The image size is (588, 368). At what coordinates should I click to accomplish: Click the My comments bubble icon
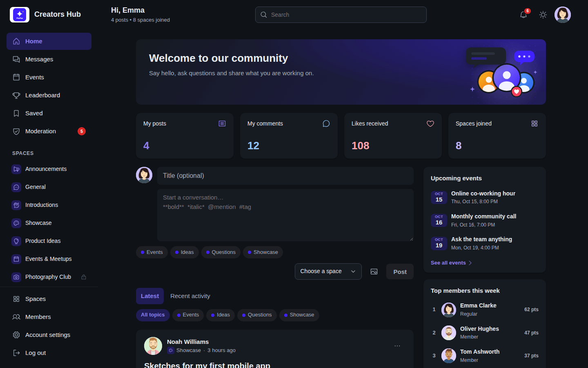coord(326,123)
